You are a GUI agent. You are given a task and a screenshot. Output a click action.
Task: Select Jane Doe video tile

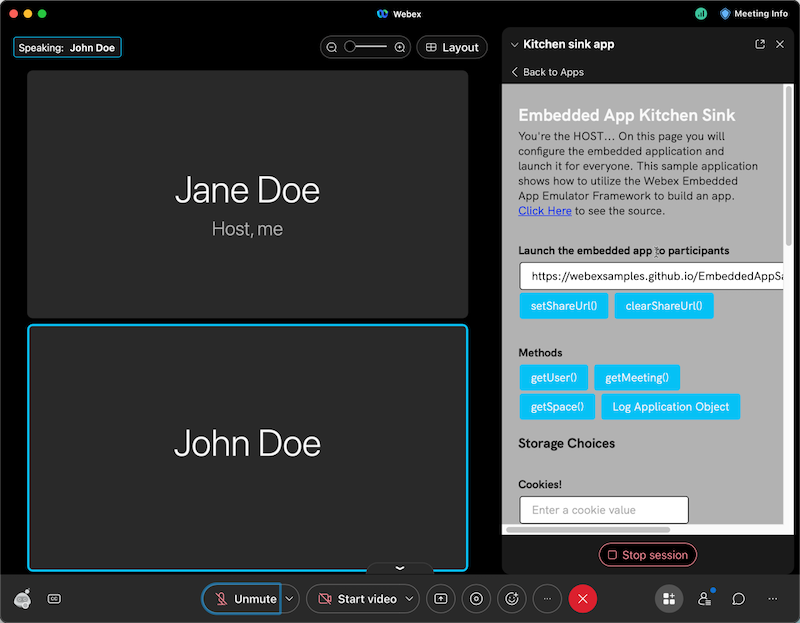247,194
